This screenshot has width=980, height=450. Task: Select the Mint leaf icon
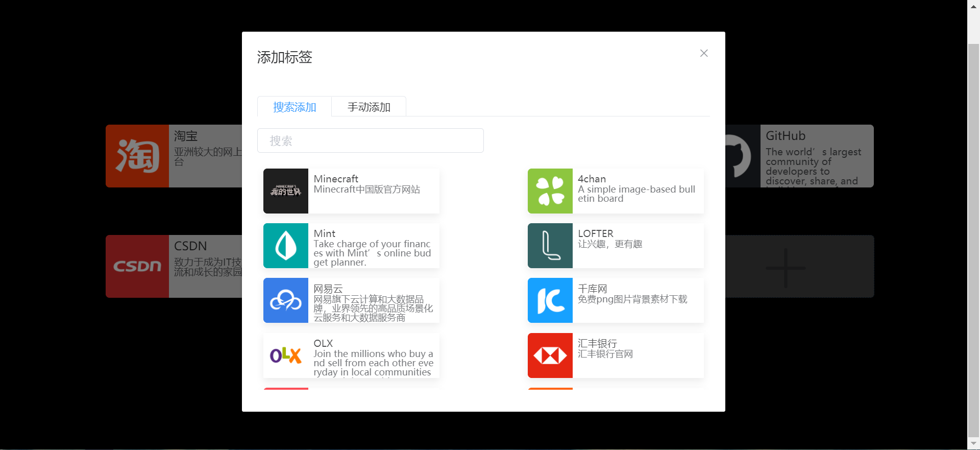tap(286, 246)
